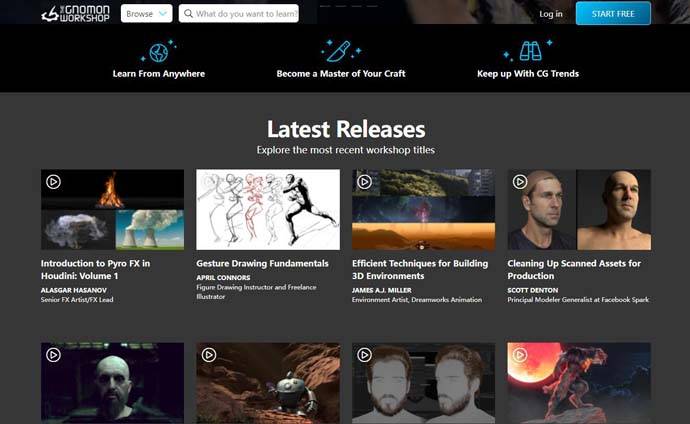Play the Scanned Assets workshop preview icon
Viewport: 690px width, 424px height.
[x=520, y=182]
